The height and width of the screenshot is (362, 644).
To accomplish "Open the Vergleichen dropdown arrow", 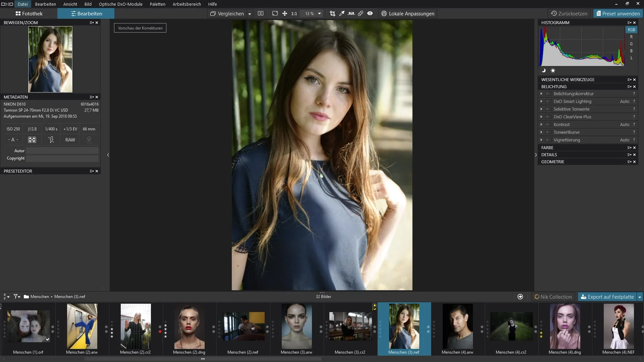I will click(x=250, y=14).
